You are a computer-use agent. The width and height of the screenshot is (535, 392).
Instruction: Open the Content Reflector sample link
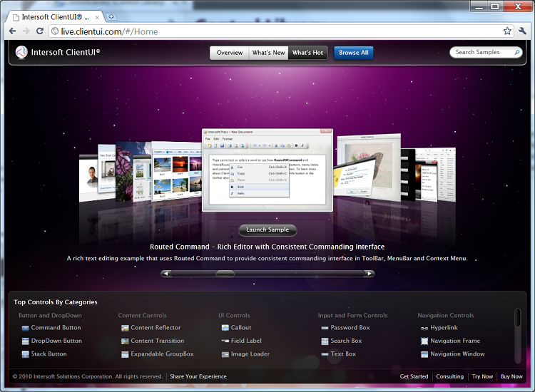[156, 328]
